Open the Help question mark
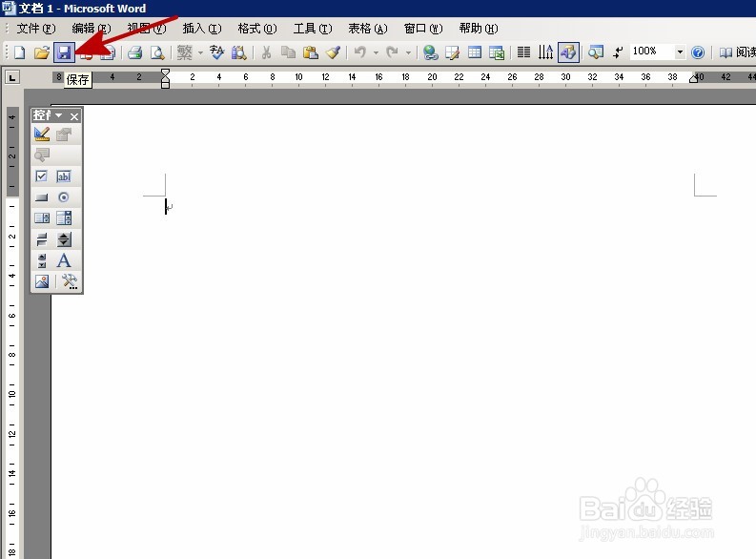756x559 pixels. 698,52
